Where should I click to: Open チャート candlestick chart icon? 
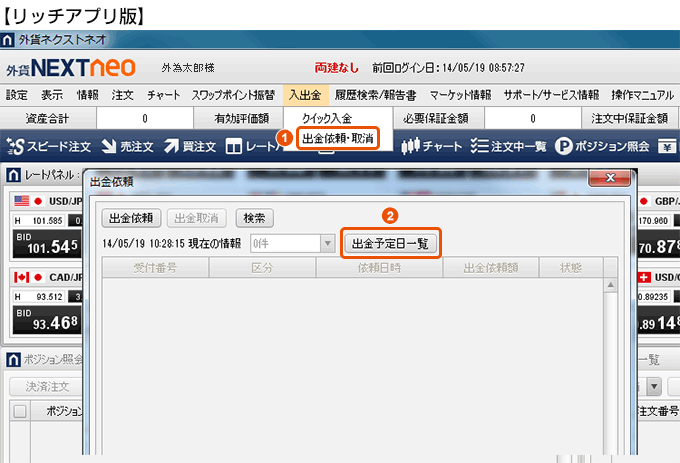[x=410, y=147]
